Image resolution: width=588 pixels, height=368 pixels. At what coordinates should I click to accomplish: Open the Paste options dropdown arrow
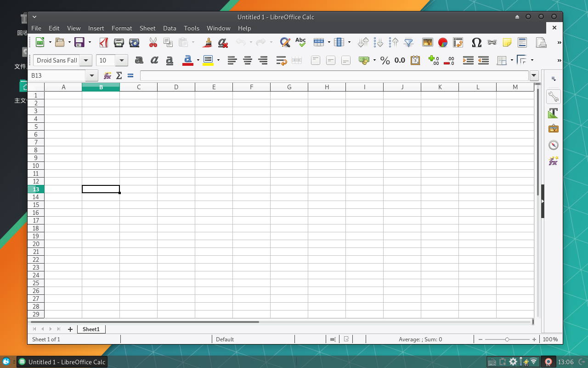(193, 42)
